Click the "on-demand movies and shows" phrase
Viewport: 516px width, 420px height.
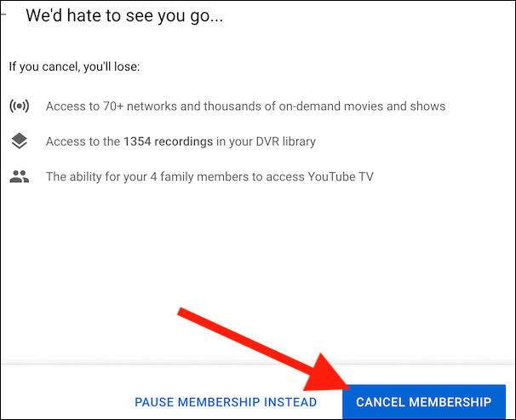[x=362, y=106]
